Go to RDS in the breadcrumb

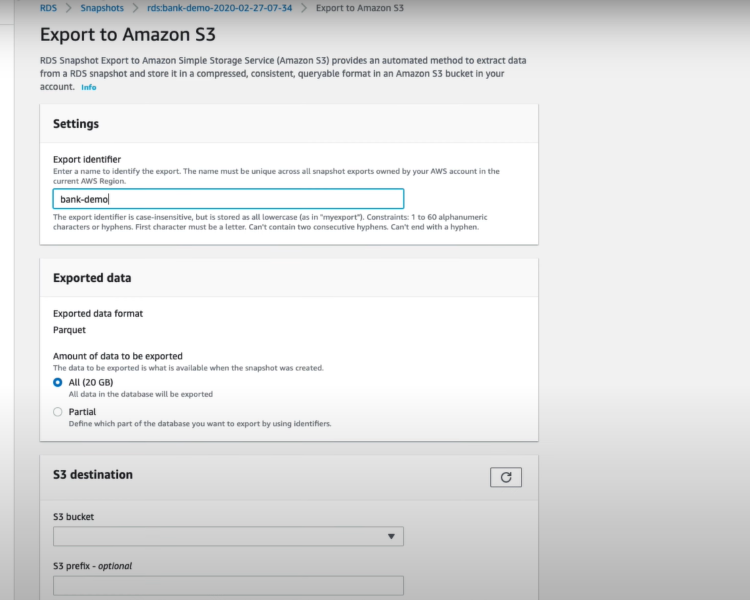(x=48, y=8)
